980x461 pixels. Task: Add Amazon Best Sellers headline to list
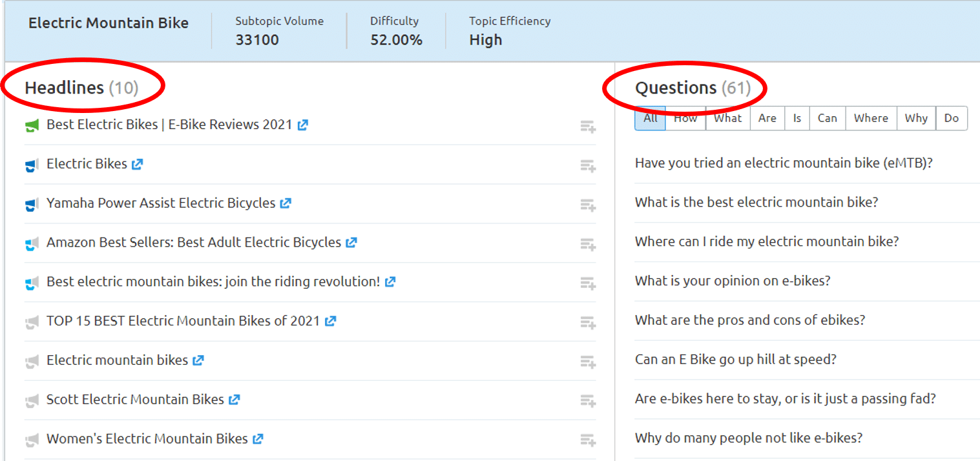coord(587,244)
